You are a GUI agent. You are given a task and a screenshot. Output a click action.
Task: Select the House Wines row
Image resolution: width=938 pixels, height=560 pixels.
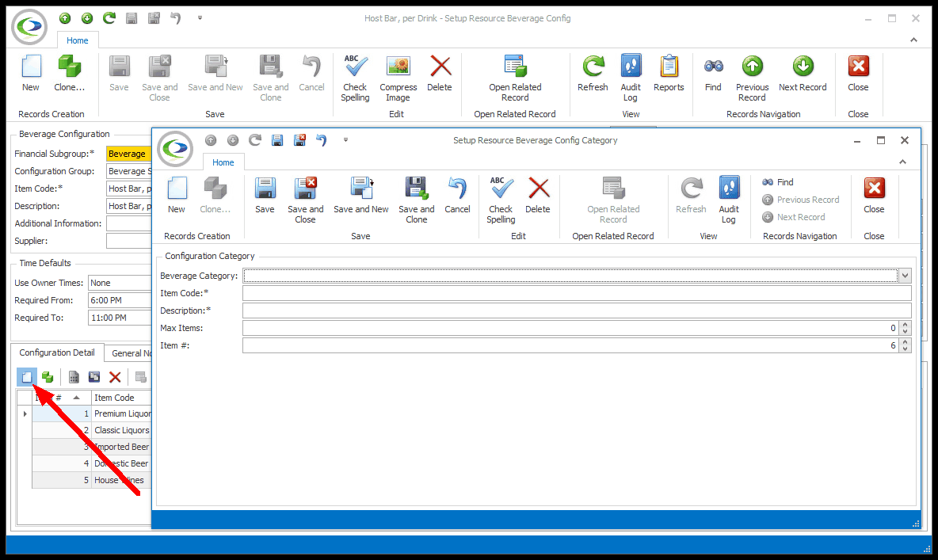click(x=92, y=481)
